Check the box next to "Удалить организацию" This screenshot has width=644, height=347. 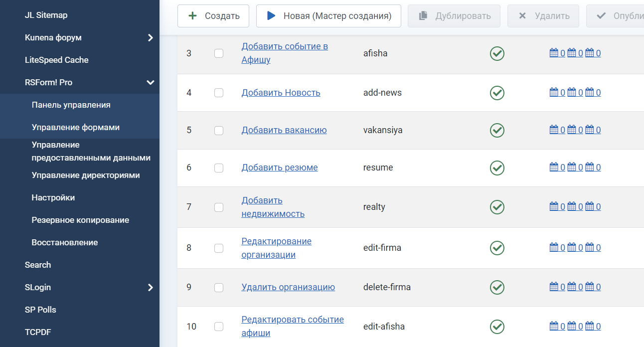[219, 287]
